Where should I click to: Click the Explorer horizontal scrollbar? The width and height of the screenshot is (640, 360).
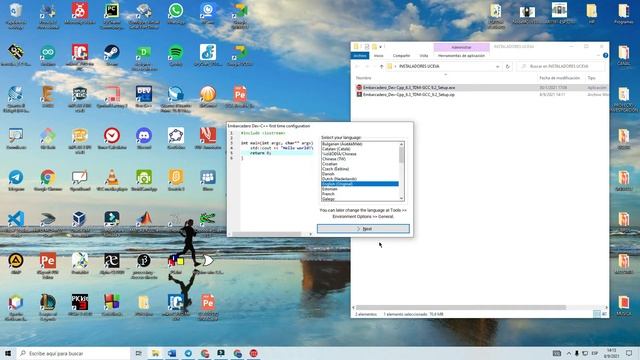[460, 307]
